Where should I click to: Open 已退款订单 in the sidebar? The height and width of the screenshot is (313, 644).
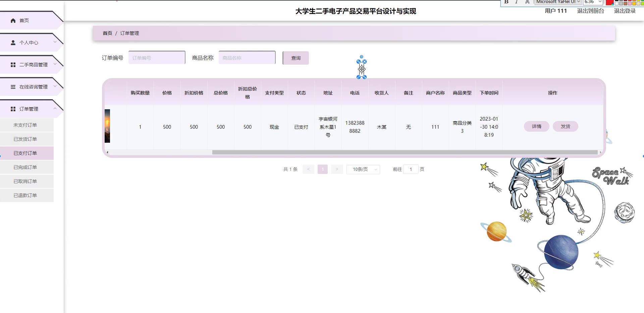27,195
